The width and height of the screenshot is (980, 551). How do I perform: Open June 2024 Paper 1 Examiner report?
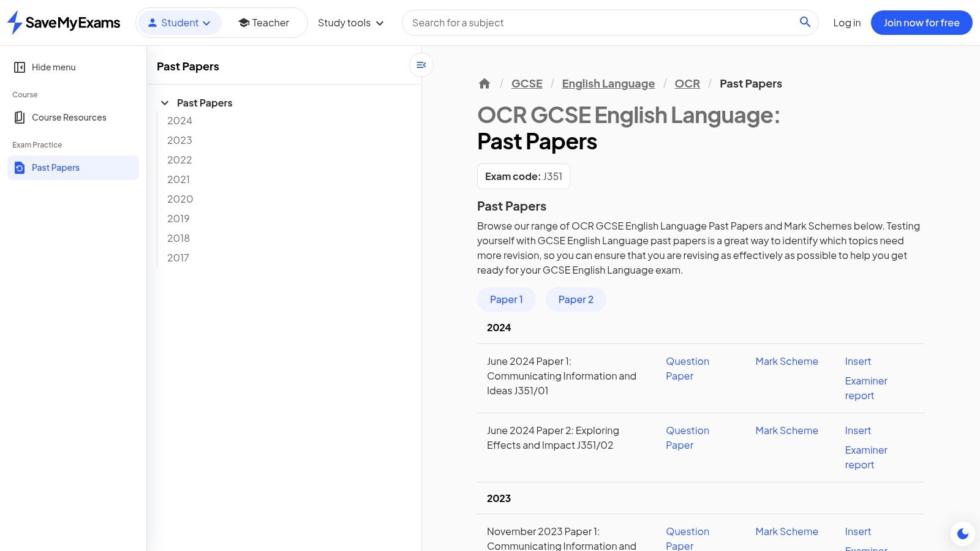pyautogui.click(x=866, y=388)
